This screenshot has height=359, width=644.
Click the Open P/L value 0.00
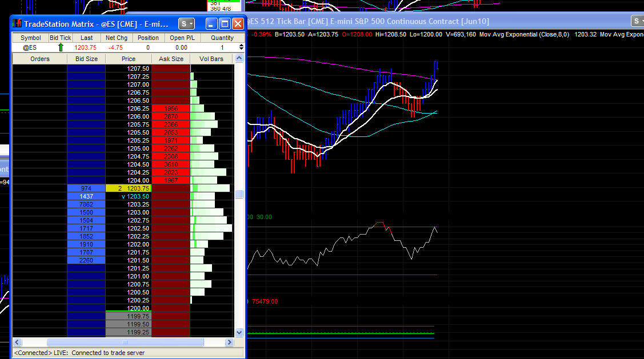(x=182, y=47)
